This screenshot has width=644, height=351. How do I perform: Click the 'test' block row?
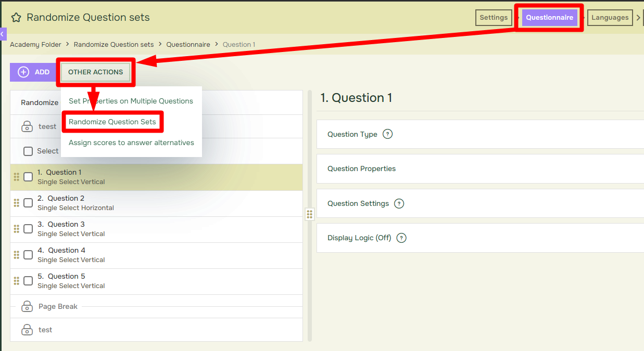(156, 330)
